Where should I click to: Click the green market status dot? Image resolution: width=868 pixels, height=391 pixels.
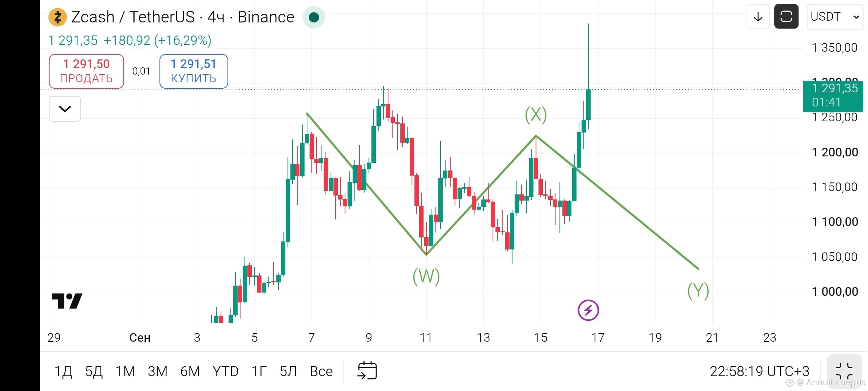tap(314, 17)
